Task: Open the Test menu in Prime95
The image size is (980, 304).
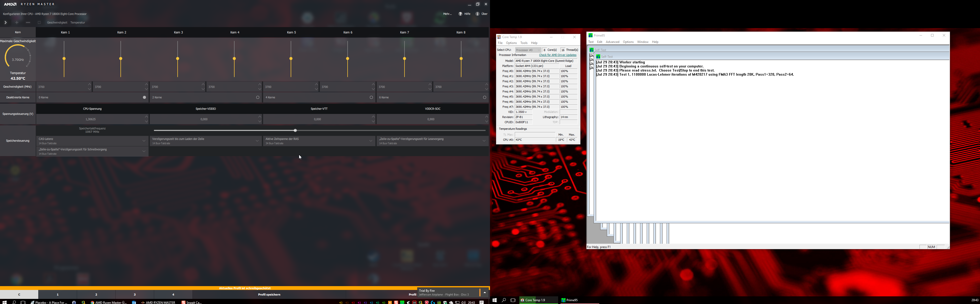Action: tap(591, 42)
